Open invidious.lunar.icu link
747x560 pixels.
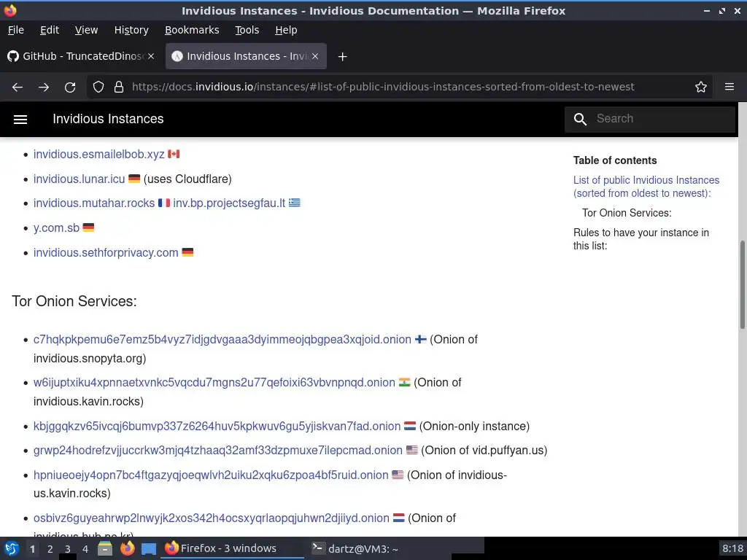pos(79,179)
